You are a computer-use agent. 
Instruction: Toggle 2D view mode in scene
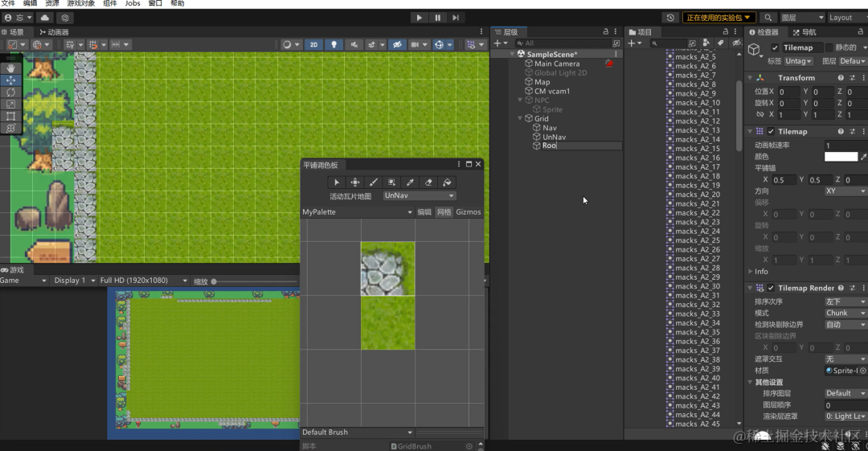(313, 44)
